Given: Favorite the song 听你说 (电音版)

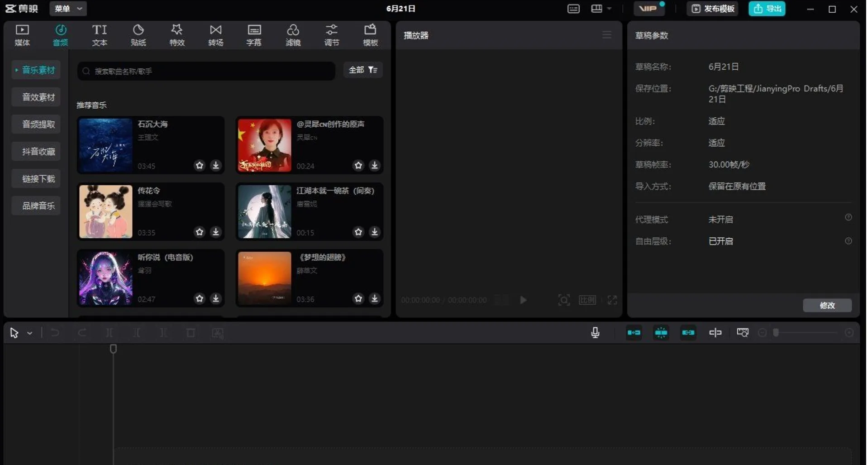Looking at the screenshot, I should [200, 298].
